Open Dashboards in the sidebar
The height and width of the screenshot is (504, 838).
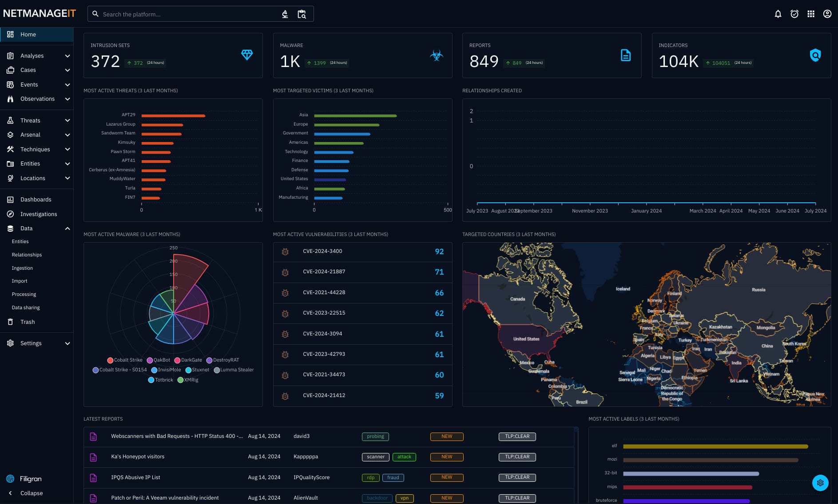[x=36, y=200]
